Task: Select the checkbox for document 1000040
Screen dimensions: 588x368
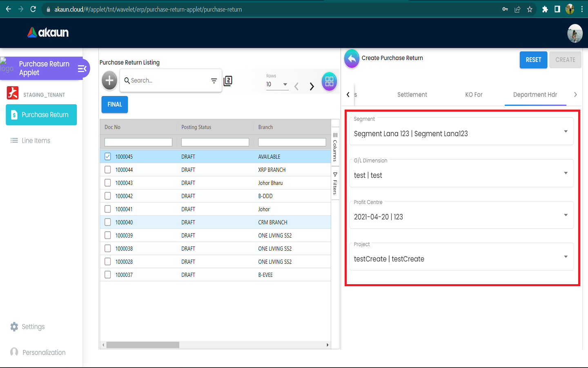Action: point(108,222)
